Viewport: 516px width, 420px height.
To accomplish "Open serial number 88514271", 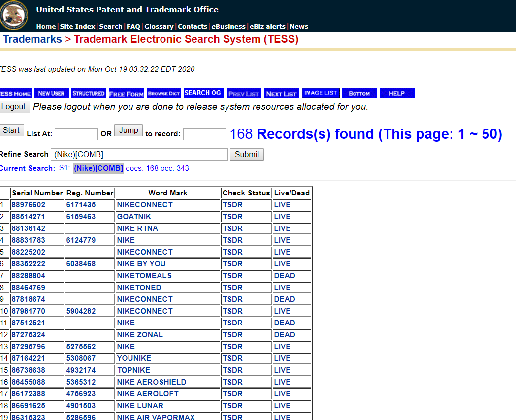I will point(28,217).
